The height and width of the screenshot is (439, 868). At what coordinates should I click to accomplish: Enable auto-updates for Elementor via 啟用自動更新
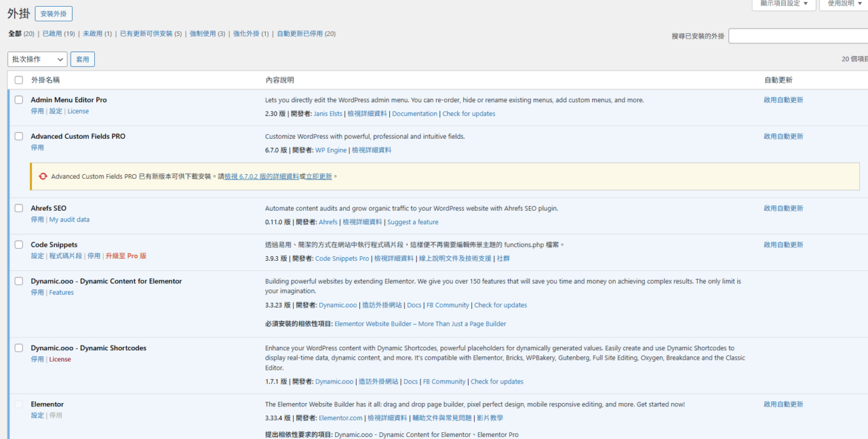(785, 404)
